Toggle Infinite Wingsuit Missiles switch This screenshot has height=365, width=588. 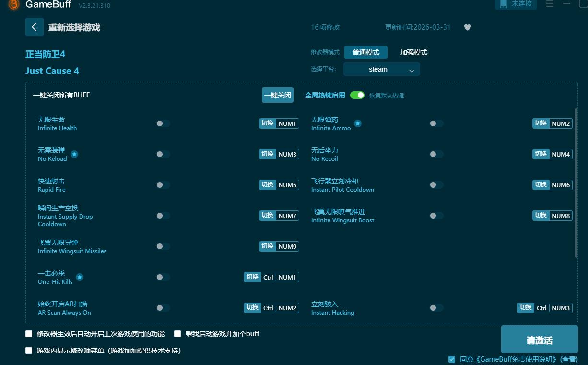tap(163, 246)
